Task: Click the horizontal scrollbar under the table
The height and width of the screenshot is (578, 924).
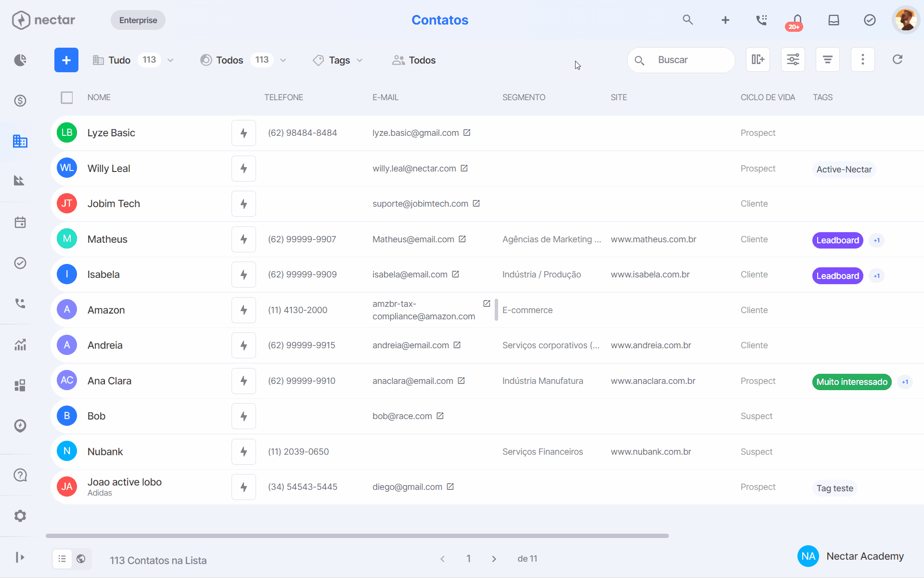Action: (x=357, y=536)
